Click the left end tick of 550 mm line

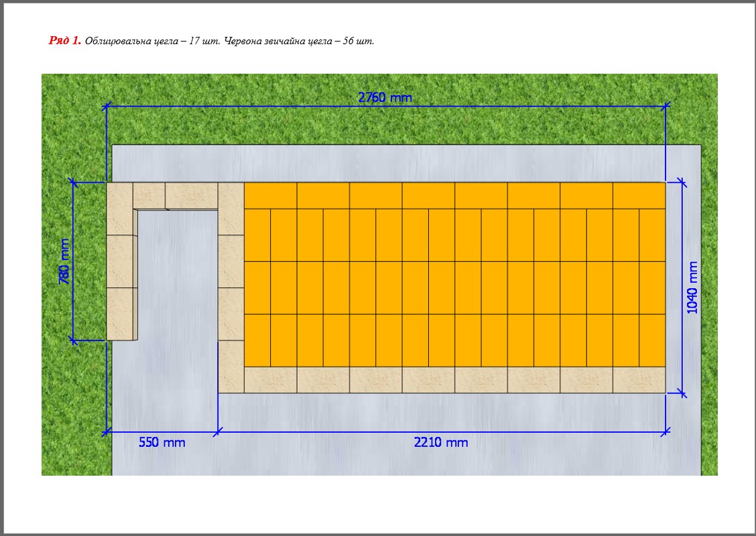click(x=107, y=433)
